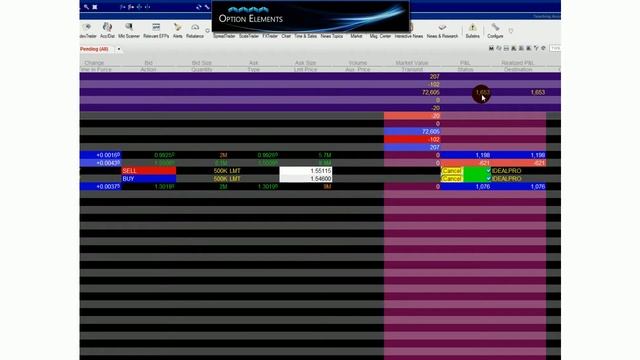Click the red -102 market value cell
Image resolution: width=640 pixels, height=360 pixels.
tap(412, 139)
